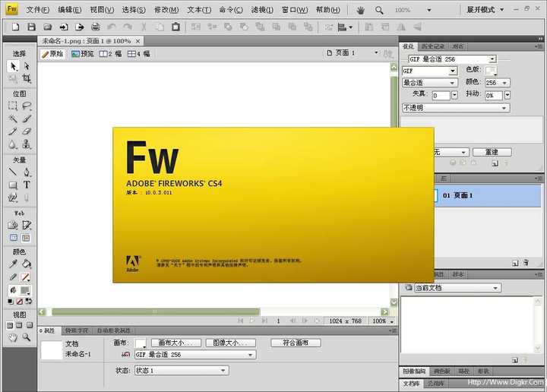Select the Rubber Stamp tool
This screenshot has width=547, height=392.
click(27, 144)
